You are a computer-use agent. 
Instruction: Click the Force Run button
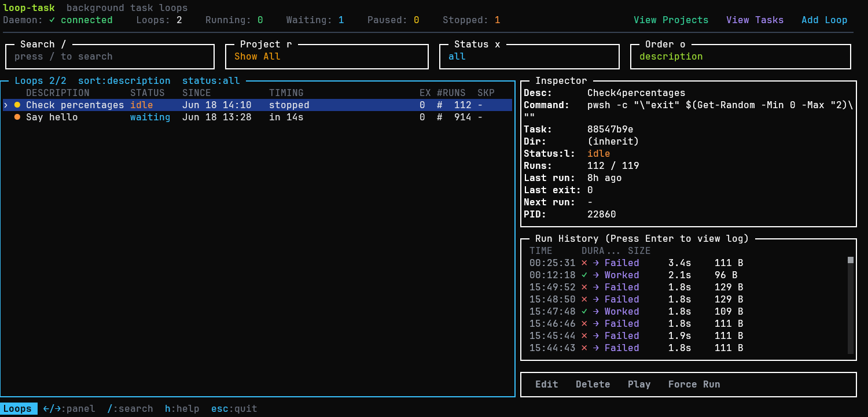[x=694, y=384]
